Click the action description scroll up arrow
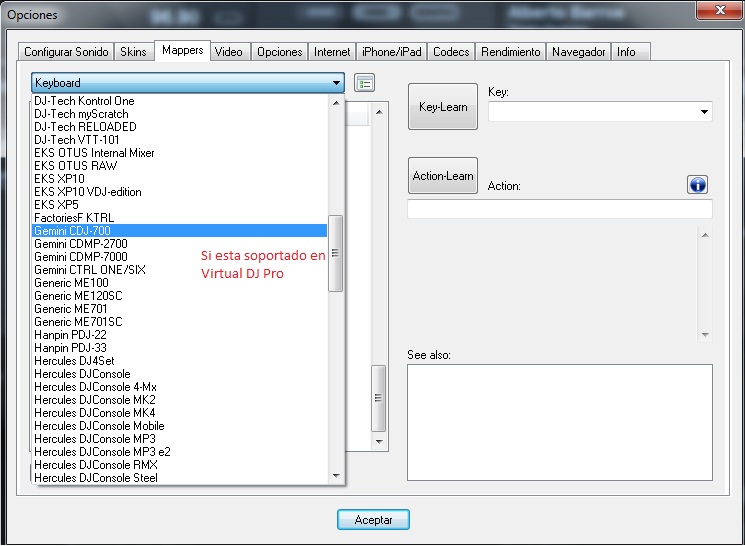Image resolution: width=745 pixels, height=546 pixels. click(705, 235)
